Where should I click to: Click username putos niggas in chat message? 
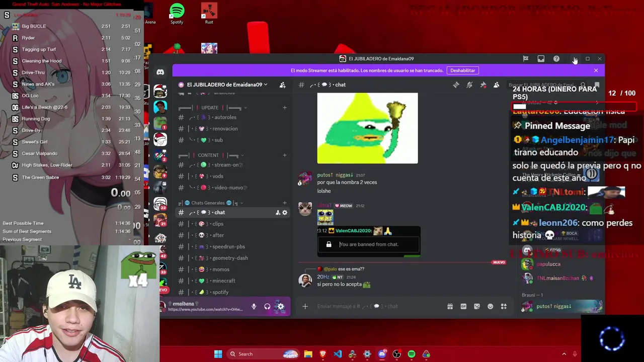[335, 175]
